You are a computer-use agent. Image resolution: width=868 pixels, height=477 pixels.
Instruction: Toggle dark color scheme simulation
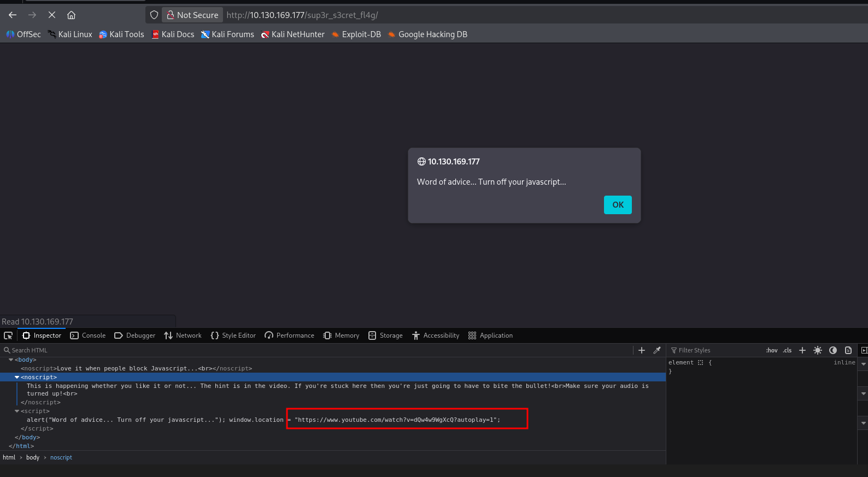pos(833,350)
